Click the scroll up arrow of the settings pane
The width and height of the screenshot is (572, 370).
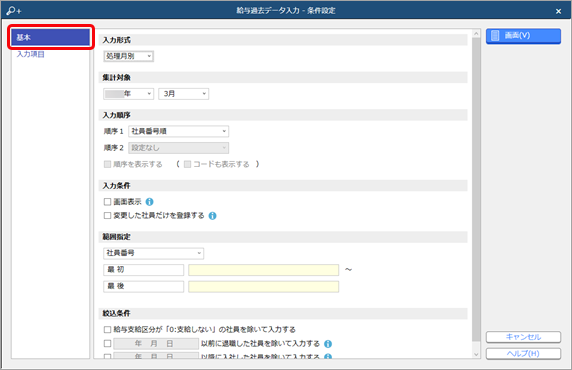pyautogui.click(x=476, y=34)
